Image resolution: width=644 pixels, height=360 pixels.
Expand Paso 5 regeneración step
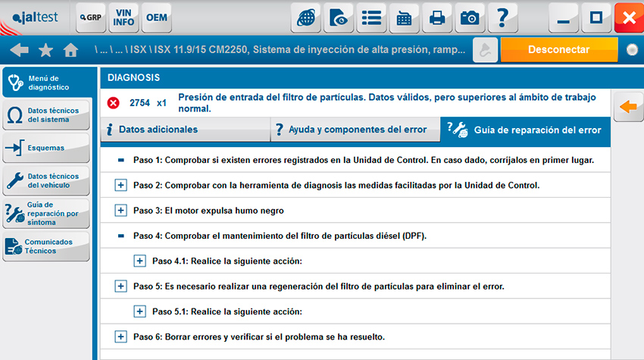(120, 286)
